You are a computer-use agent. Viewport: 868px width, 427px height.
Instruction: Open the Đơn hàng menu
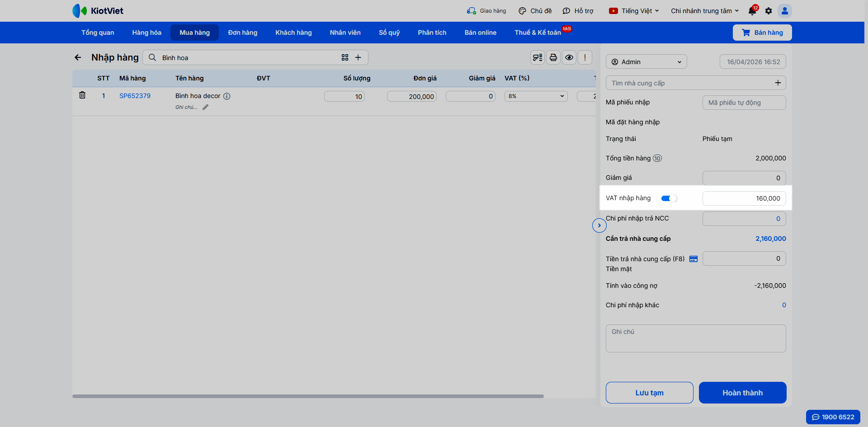(243, 33)
